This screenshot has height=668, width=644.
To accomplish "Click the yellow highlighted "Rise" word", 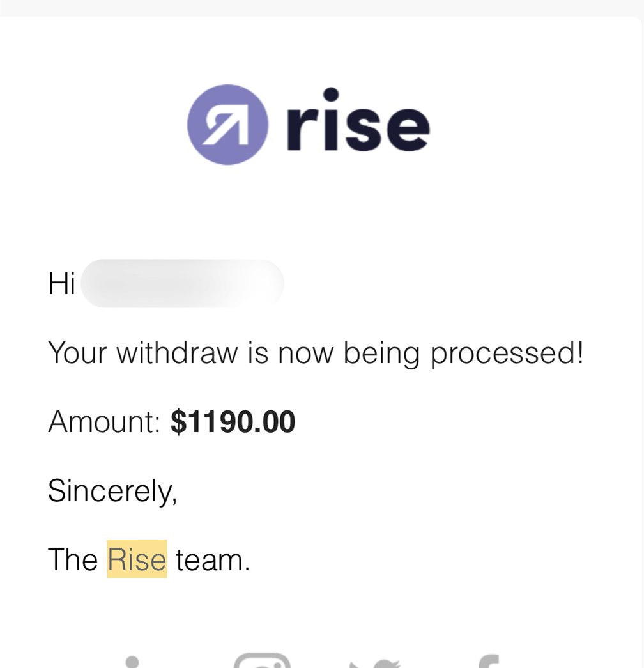I will (x=137, y=559).
